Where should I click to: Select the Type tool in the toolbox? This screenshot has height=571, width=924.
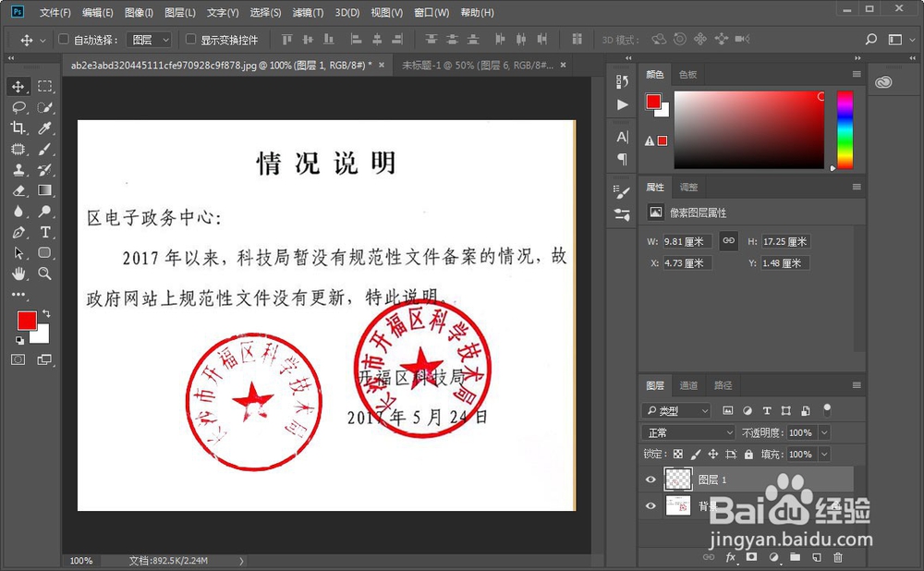(x=45, y=232)
